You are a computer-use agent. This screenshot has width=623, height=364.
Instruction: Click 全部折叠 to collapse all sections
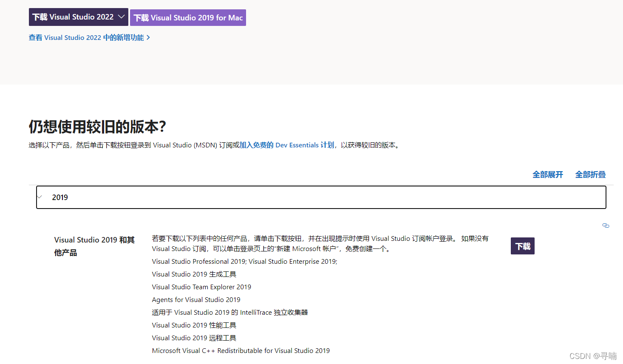590,175
